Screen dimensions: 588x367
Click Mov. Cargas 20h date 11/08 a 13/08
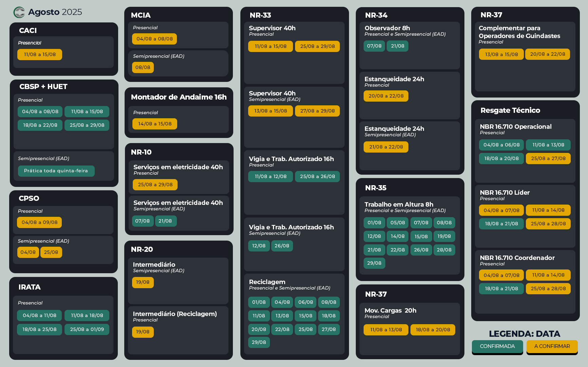pyautogui.click(x=386, y=330)
